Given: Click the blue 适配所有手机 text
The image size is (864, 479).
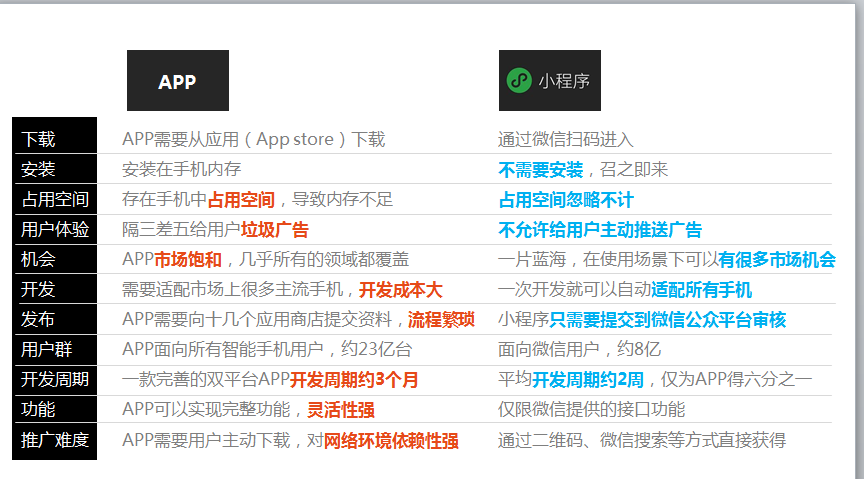Looking at the screenshot, I should tap(701, 290).
